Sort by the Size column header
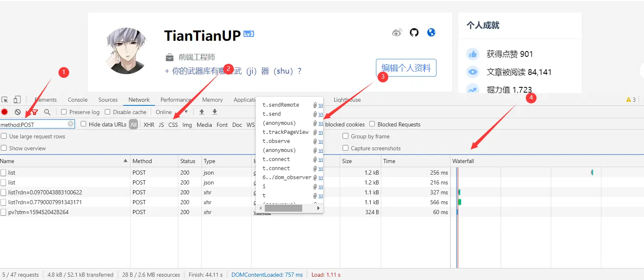 360,161
